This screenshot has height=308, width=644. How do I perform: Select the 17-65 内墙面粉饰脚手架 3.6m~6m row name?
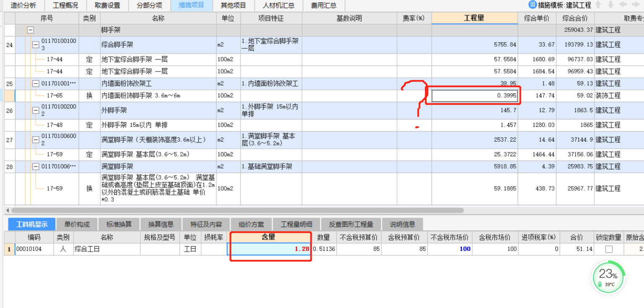(159, 96)
